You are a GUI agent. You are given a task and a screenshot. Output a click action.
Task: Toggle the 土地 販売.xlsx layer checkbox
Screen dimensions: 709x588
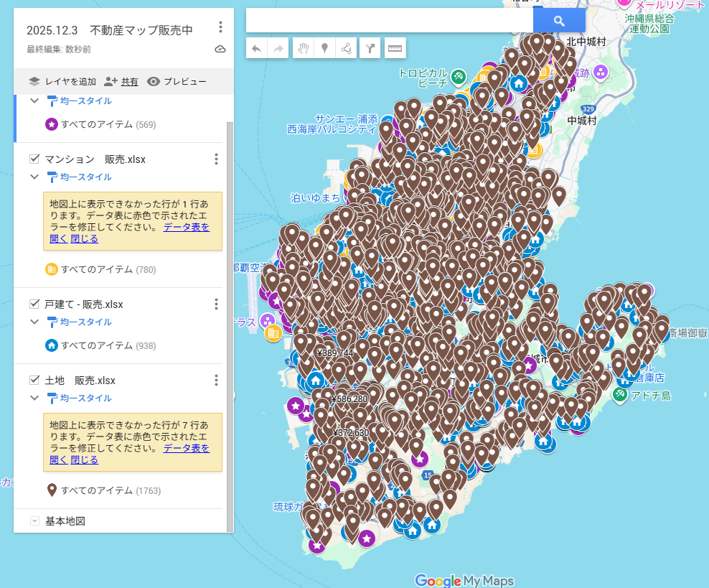[x=34, y=381]
